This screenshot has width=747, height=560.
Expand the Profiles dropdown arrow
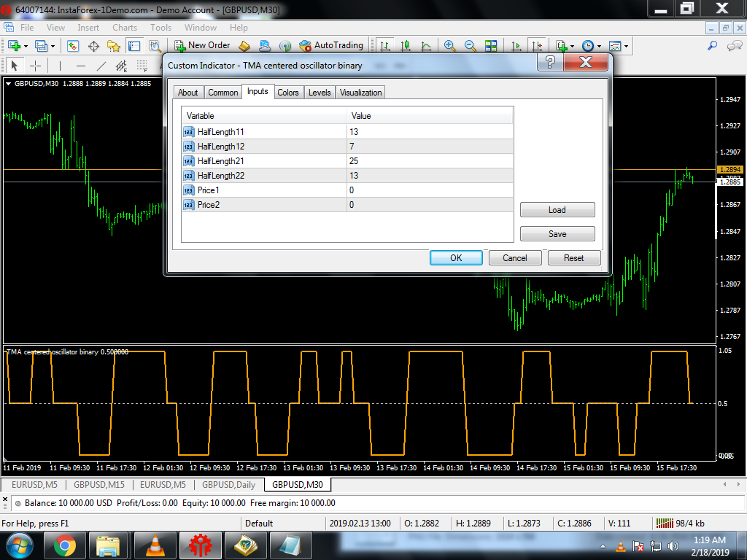(x=53, y=46)
